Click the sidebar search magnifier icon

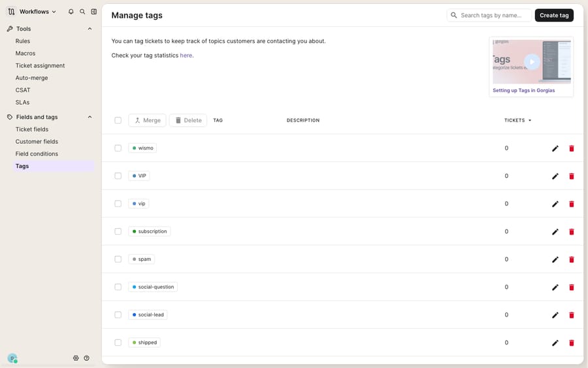pyautogui.click(x=82, y=12)
